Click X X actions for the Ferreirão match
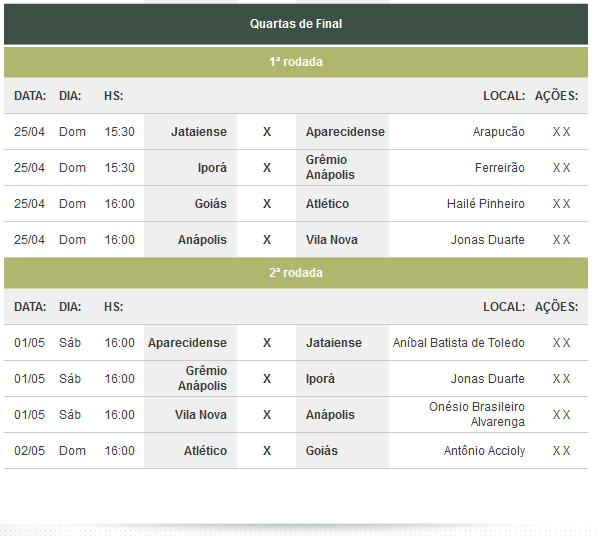599x536 pixels. tap(561, 168)
